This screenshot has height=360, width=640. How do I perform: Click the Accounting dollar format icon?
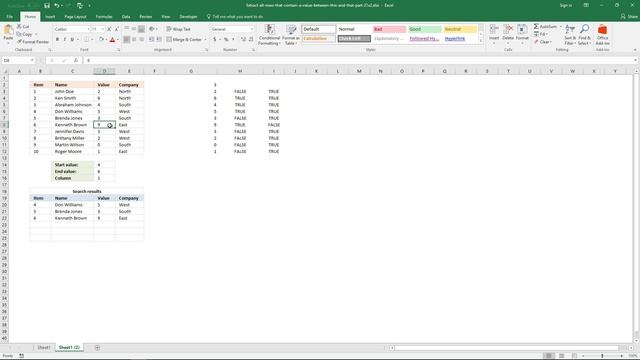point(215,40)
